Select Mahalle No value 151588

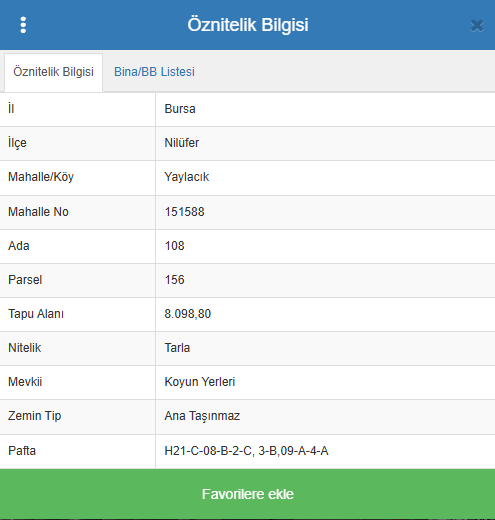184,212
